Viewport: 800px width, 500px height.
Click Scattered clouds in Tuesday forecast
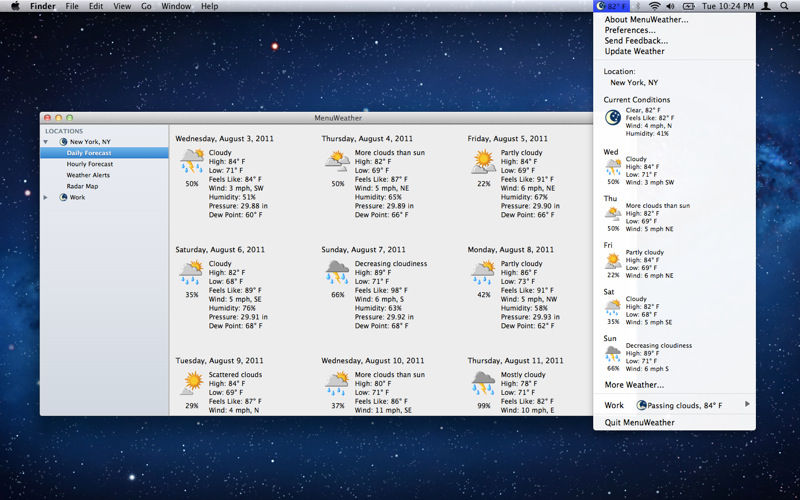coord(235,374)
